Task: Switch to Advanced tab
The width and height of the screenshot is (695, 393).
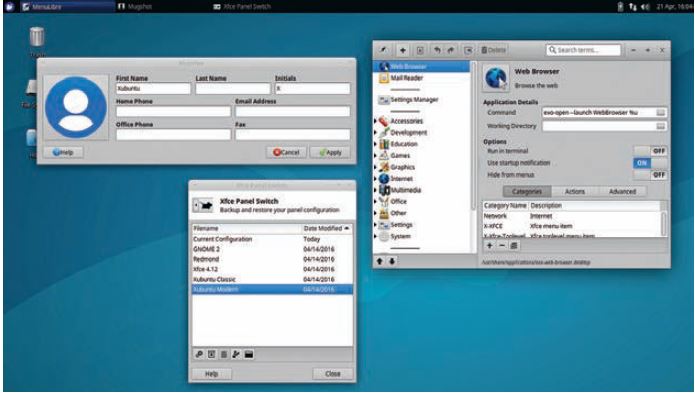Action: tap(622, 191)
